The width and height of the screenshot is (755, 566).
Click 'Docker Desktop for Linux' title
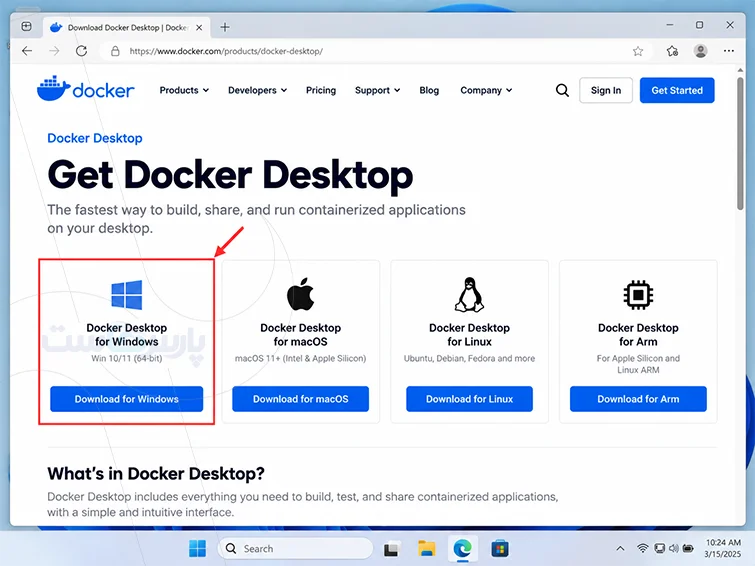[x=469, y=334]
